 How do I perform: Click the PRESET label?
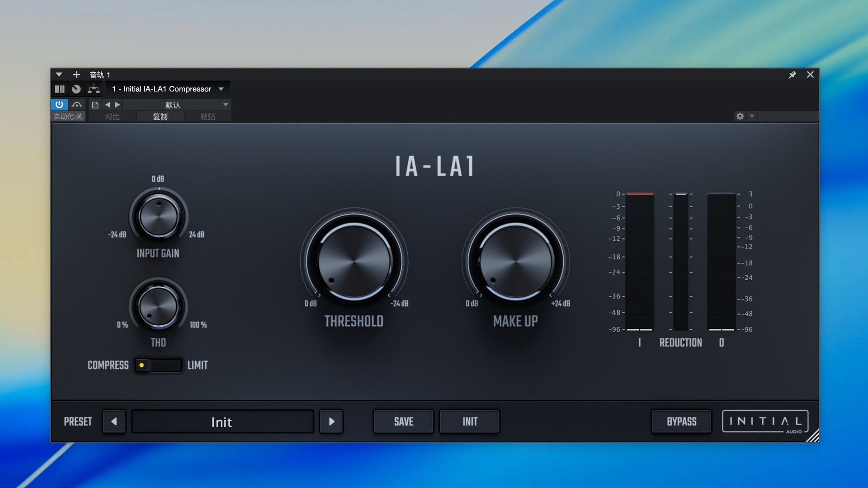pos(78,422)
